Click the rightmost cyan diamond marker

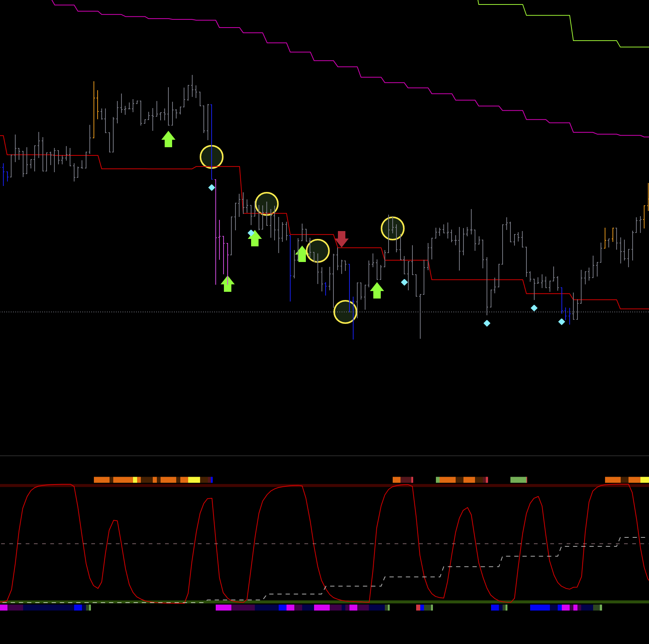point(561,322)
